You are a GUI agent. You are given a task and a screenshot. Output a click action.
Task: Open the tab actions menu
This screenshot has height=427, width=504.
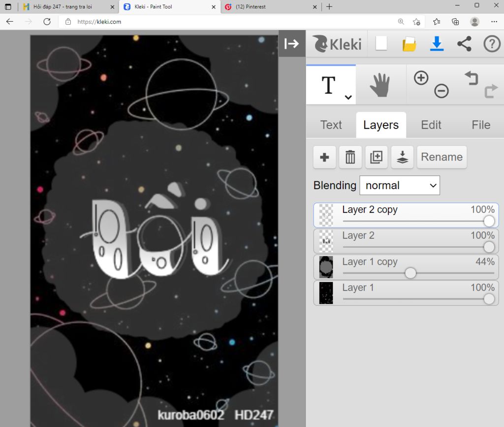coord(8,6)
